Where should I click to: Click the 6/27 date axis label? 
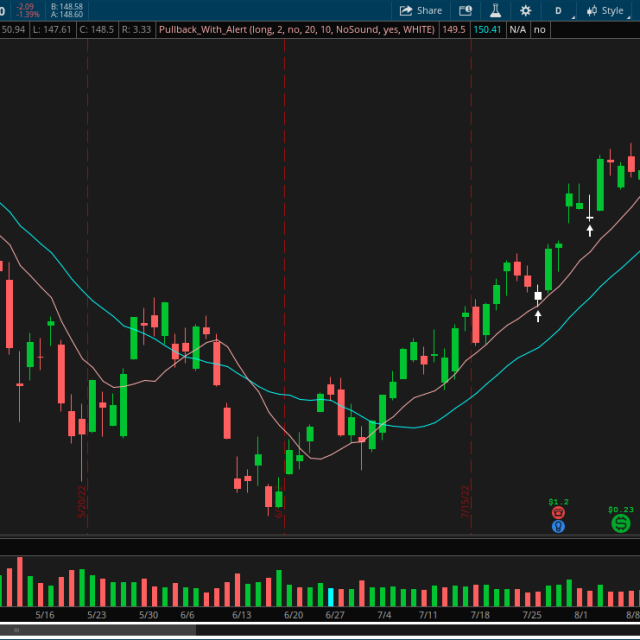coord(335,615)
